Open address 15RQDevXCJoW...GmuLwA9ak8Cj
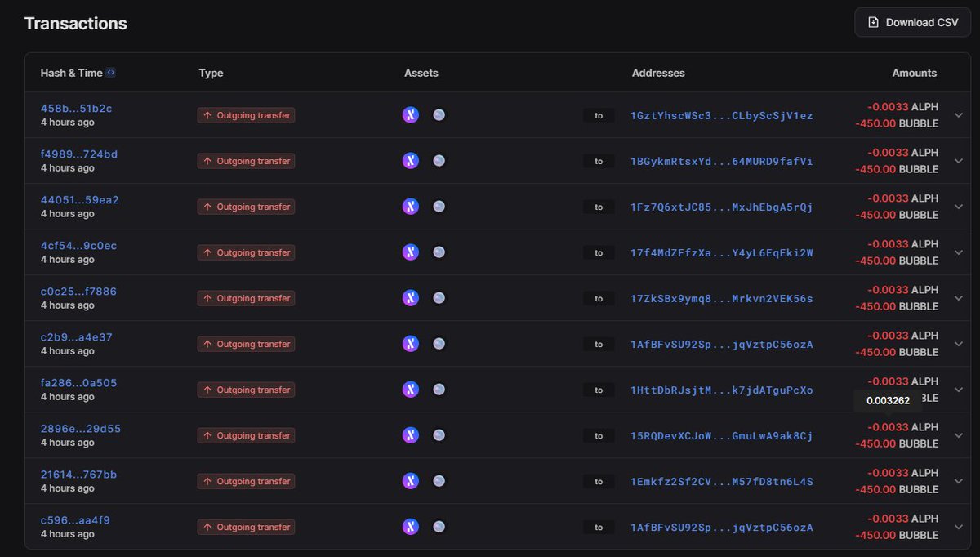The width and height of the screenshot is (980, 557). coord(722,435)
